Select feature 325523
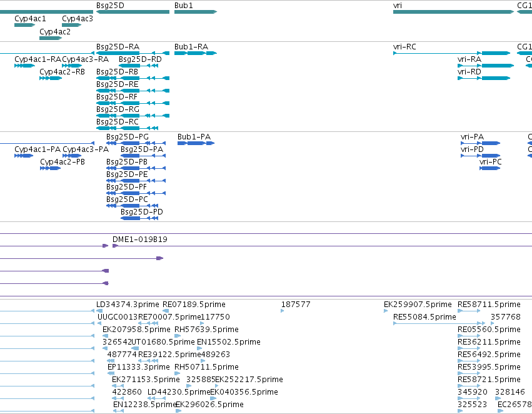 (x=460, y=411)
